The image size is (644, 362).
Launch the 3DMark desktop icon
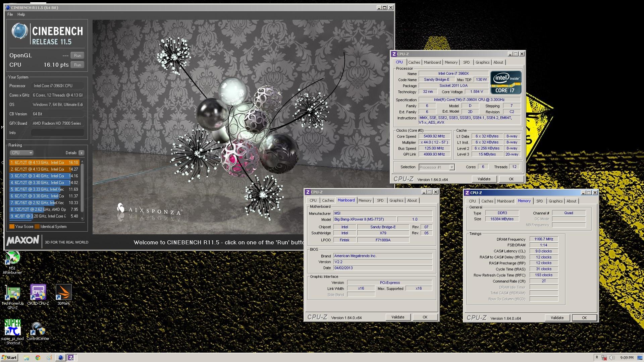[x=63, y=295]
